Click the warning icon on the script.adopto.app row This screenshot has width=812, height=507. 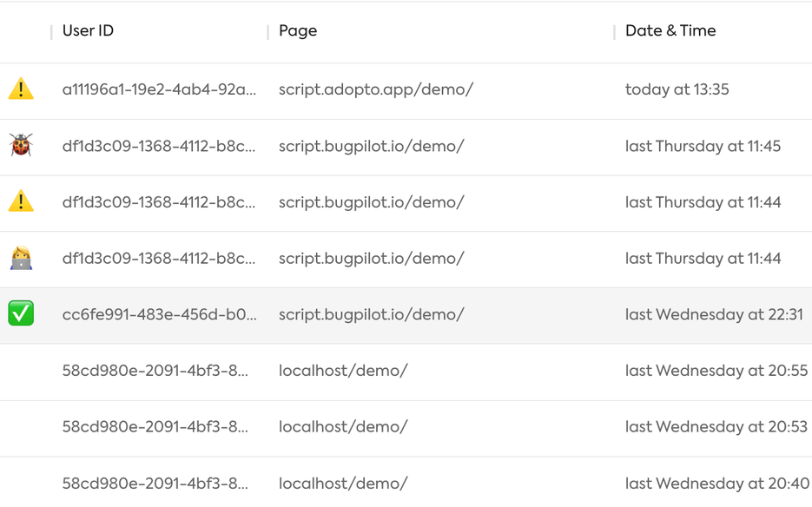point(20,89)
